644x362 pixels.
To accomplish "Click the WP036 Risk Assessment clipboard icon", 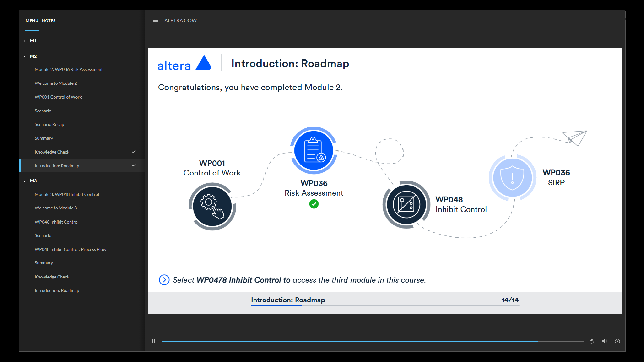I will [x=314, y=150].
